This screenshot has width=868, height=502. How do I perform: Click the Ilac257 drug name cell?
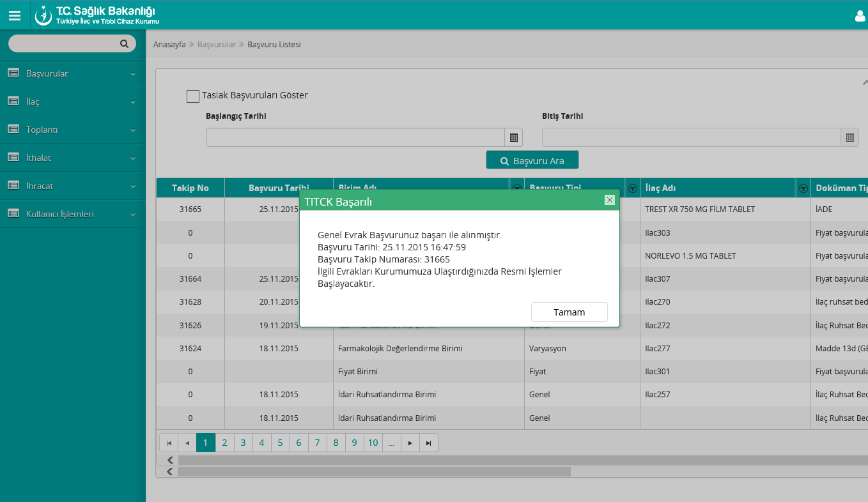click(725, 394)
